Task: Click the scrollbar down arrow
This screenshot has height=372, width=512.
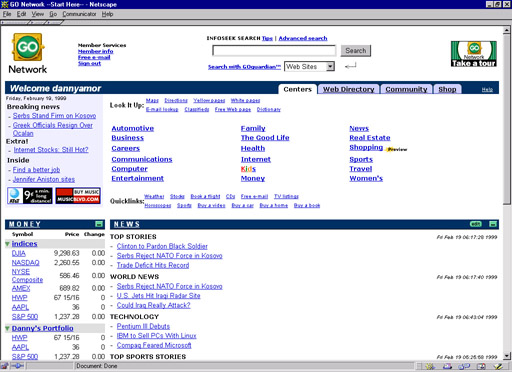Action: [x=506, y=356]
